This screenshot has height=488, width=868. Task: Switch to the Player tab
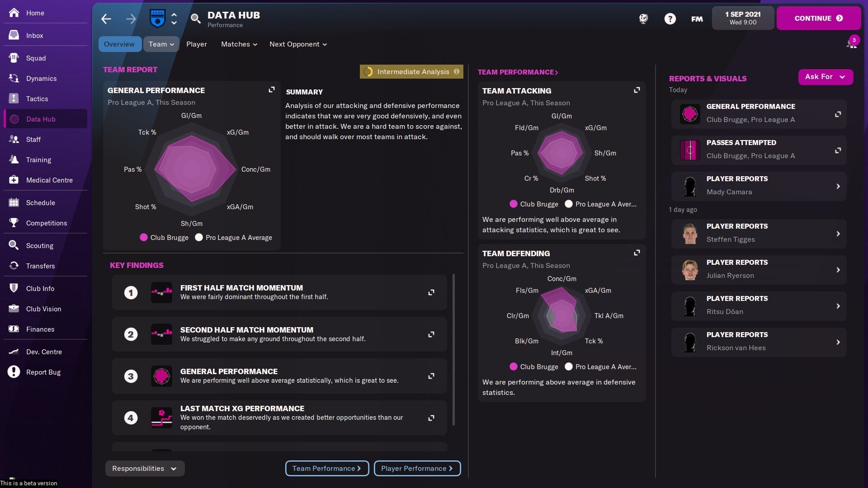196,44
